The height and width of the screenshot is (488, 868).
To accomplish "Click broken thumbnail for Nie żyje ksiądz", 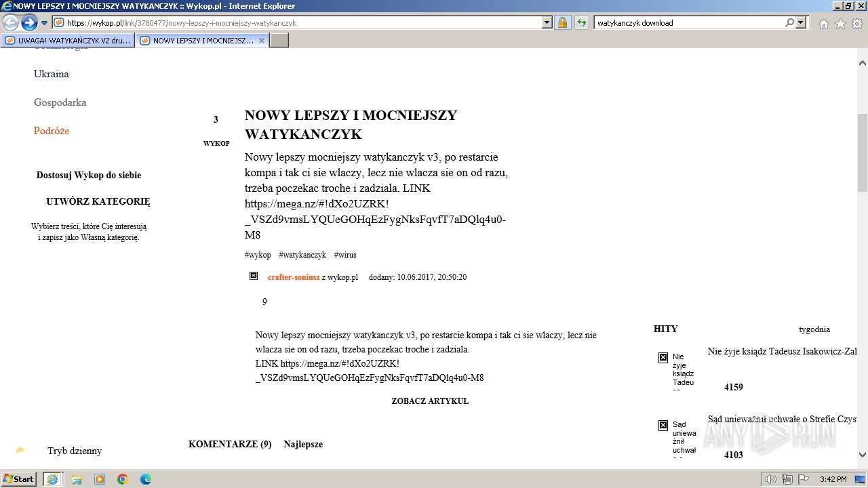I will click(x=663, y=358).
